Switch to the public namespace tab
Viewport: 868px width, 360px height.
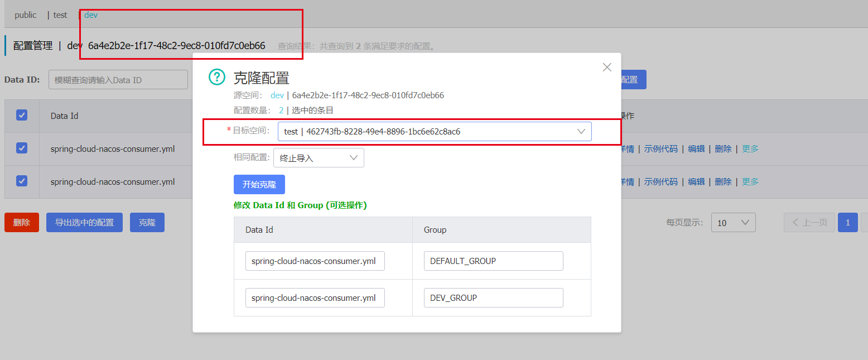[26, 15]
